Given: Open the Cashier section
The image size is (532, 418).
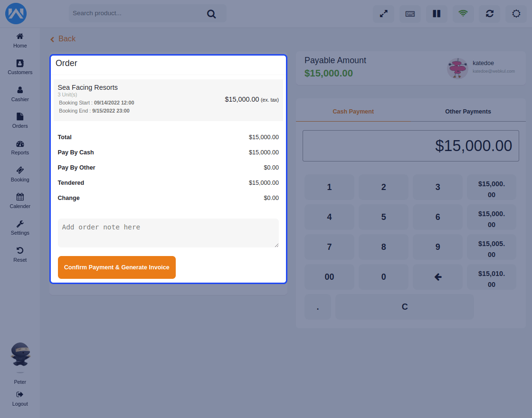Looking at the screenshot, I should [x=20, y=94].
